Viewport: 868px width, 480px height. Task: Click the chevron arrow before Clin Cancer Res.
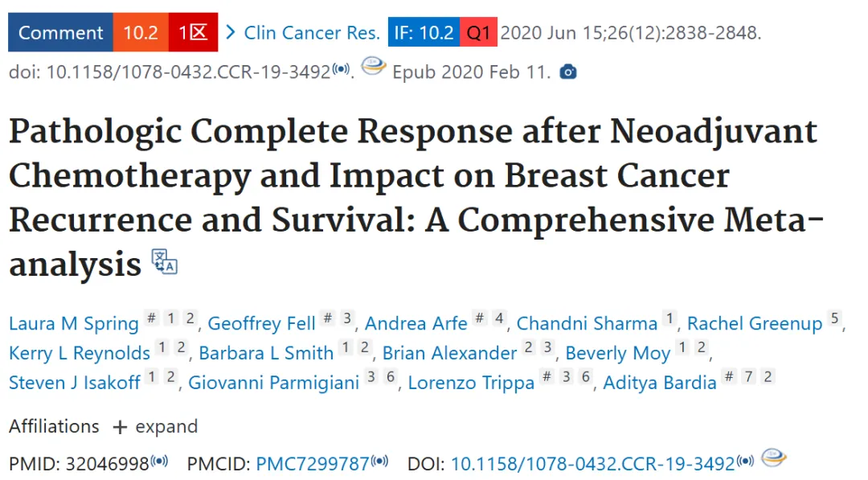(231, 33)
